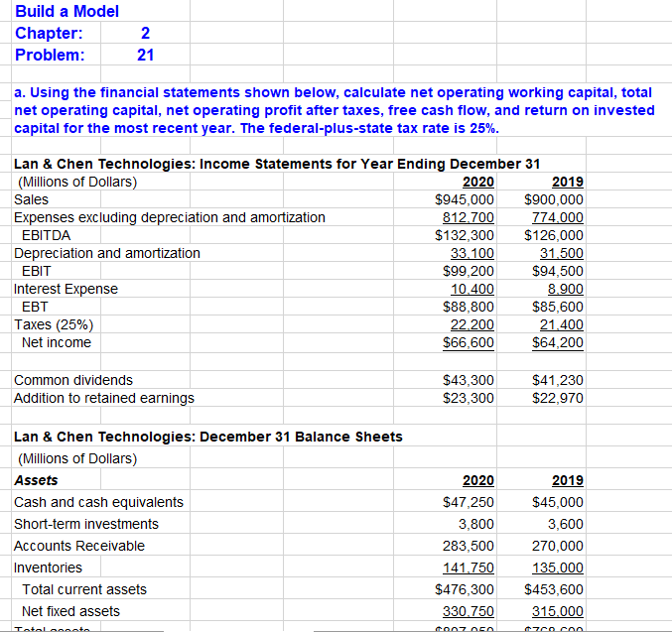Click the 'Chapter:' label cell
Screen dimensions: 672x632
(x=49, y=33)
